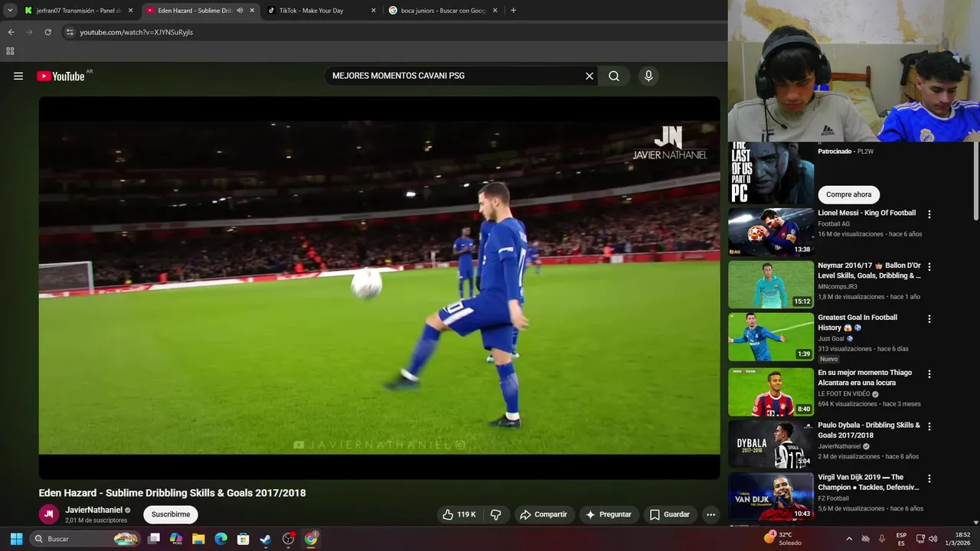
Task: Open the tab search dropdown arrow
Action: coord(10,11)
